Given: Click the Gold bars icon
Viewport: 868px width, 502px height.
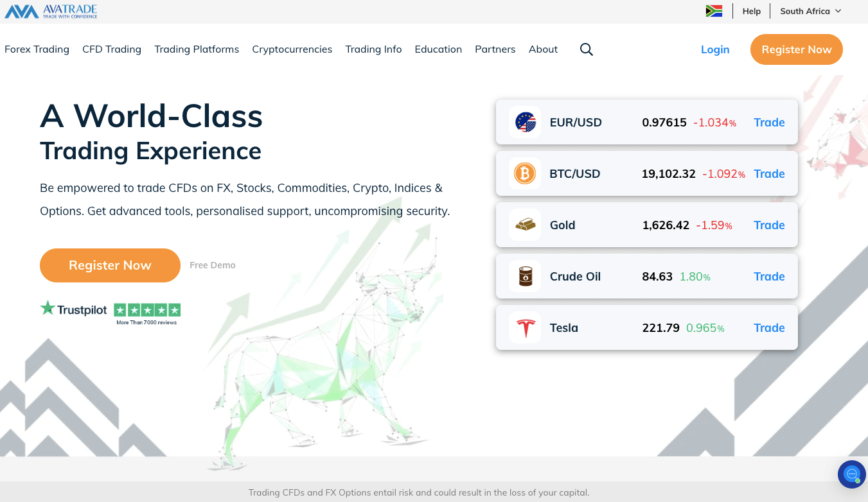Looking at the screenshot, I should pos(525,225).
